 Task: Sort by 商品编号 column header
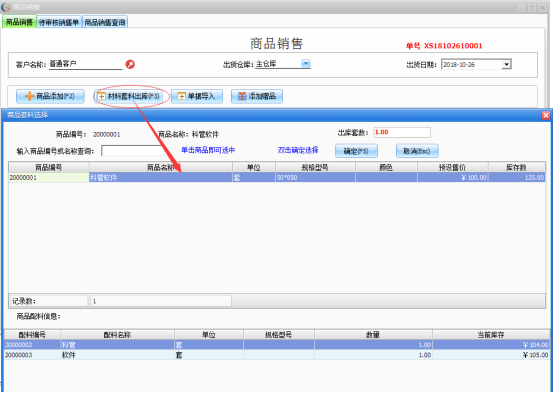point(49,167)
